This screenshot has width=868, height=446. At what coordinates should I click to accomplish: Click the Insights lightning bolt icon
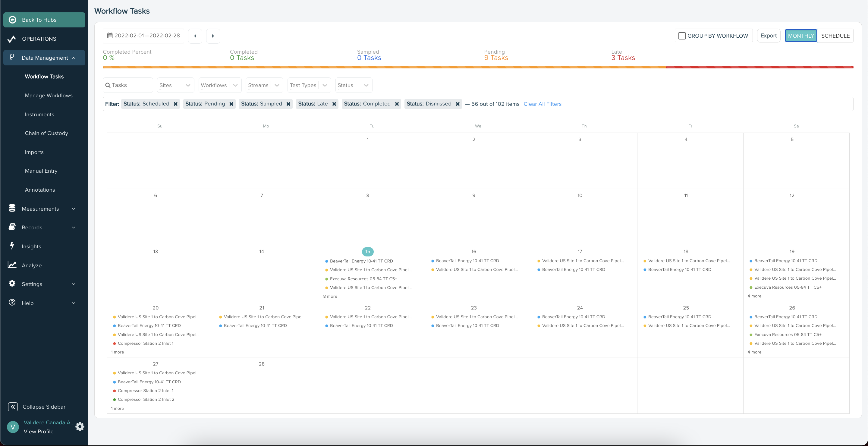pos(12,246)
